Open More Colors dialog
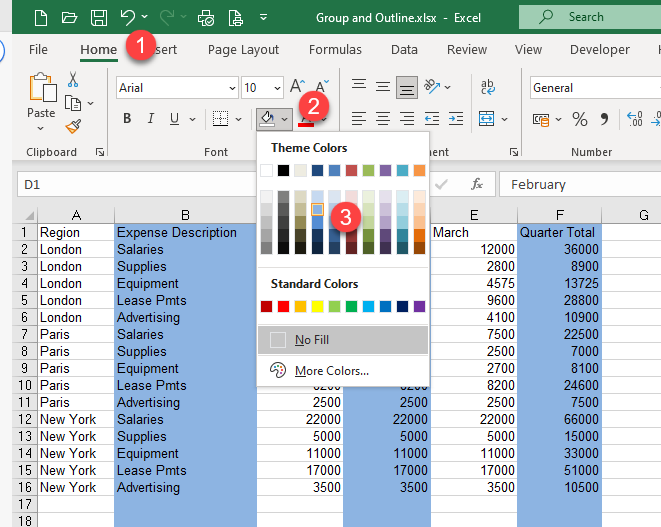Viewport: 661px width, 527px height. [331, 371]
